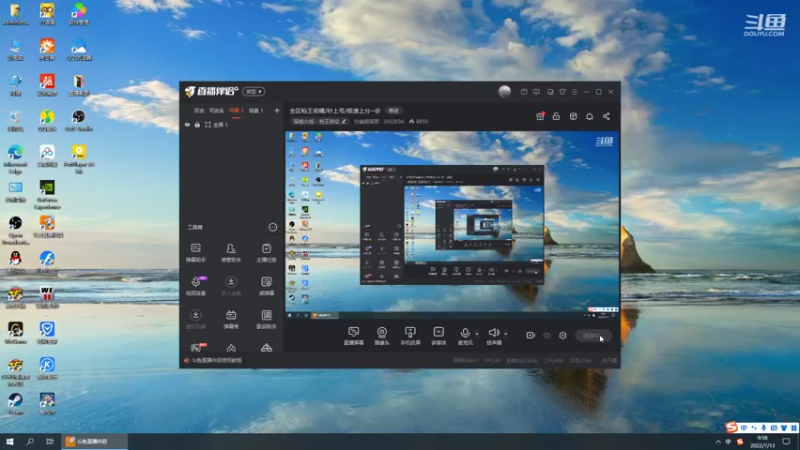Viewport: 800px width, 450px height.
Task: Click the mail icon in title bar
Action: pos(524,92)
